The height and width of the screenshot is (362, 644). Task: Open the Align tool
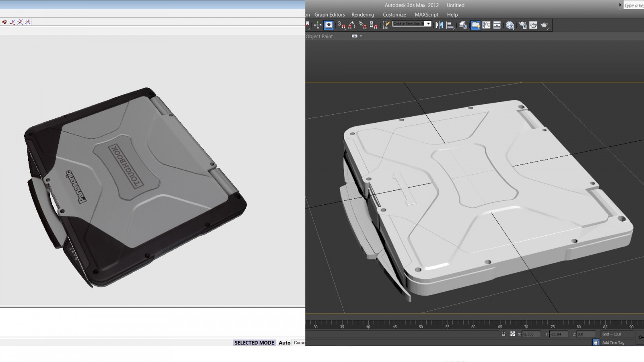(450, 25)
